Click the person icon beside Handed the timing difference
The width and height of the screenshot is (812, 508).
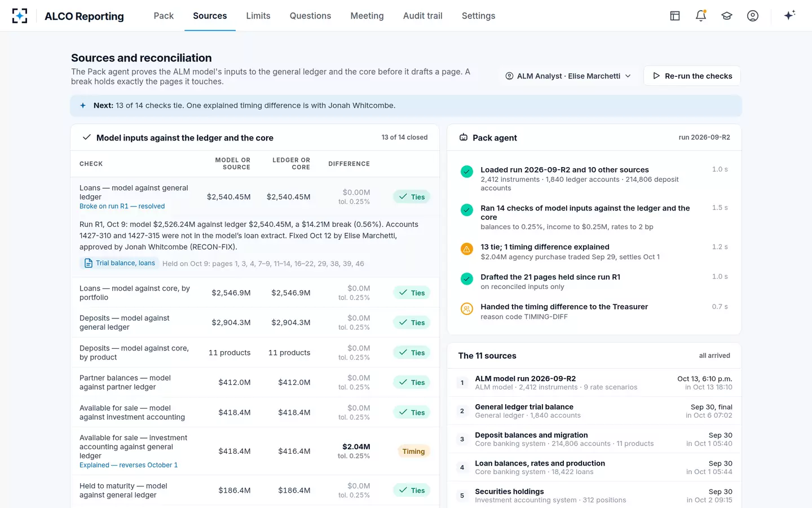coord(467,309)
